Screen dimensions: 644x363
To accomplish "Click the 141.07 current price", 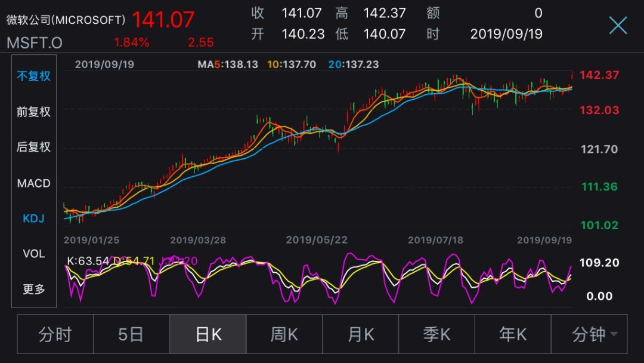I will [163, 20].
